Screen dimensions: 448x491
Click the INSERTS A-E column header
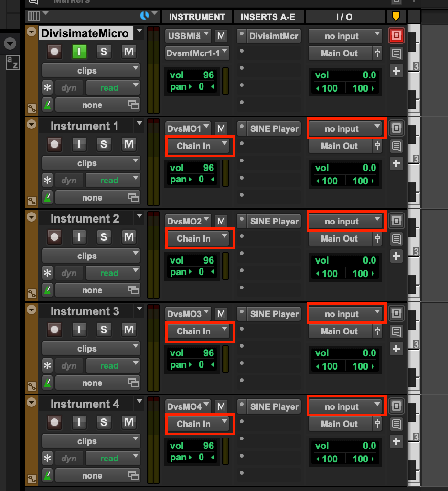267,17
